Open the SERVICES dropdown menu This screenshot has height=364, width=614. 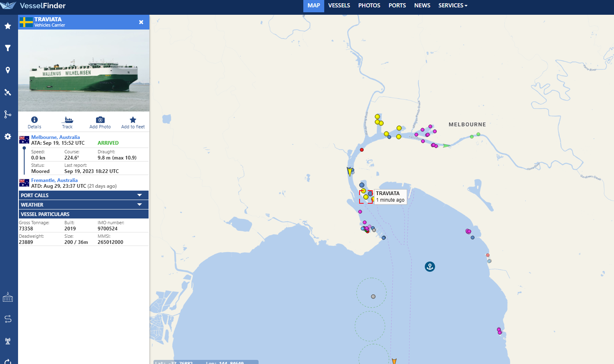tap(453, 5)
